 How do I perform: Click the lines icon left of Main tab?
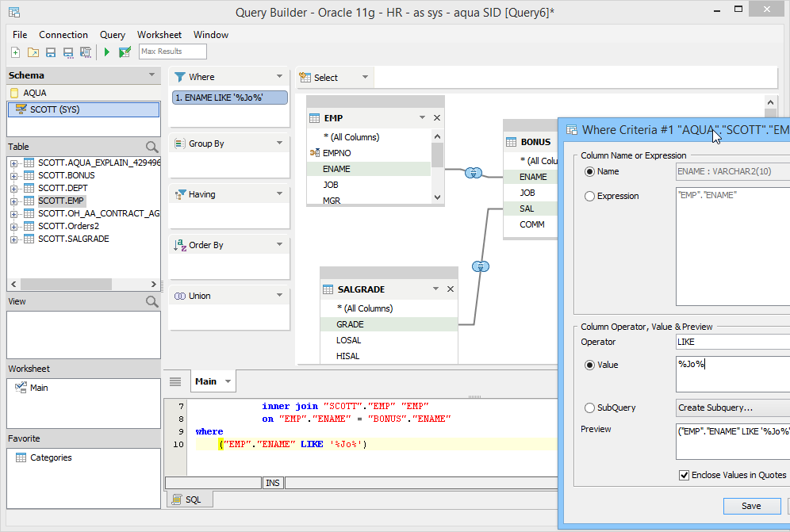[175, 382]
